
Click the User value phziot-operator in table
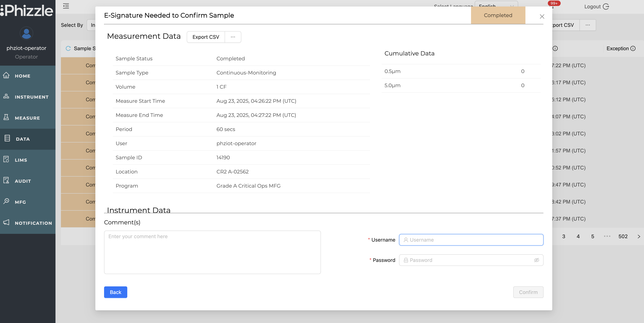pyautogui.click(x=236, y=143)
